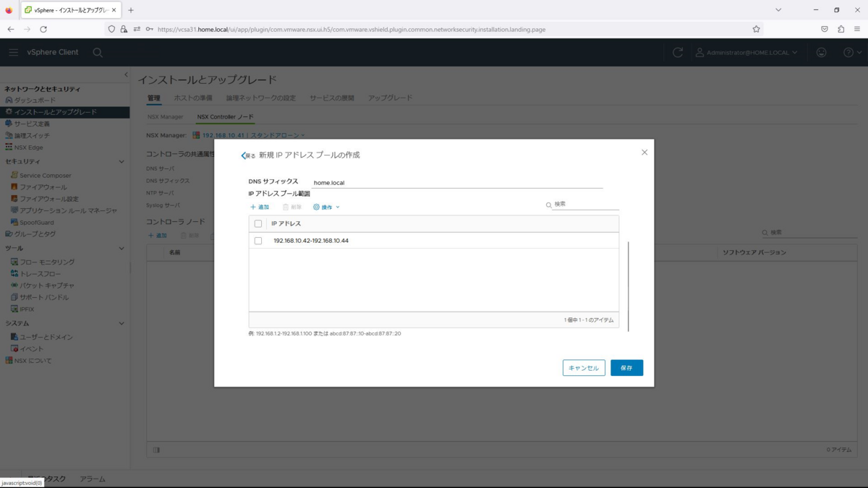The image size is (868, 488).
Task: Open 操作 dropdown in dialog
Action: 326,207
